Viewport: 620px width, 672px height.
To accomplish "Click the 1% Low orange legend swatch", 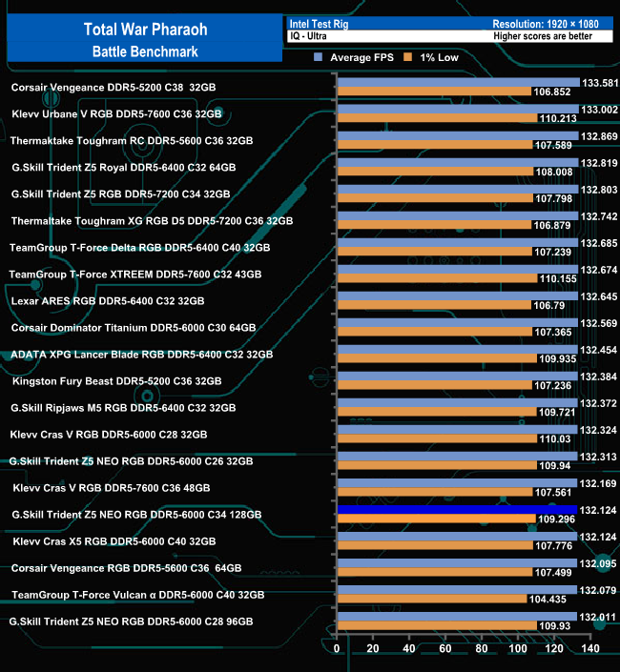I will [407, 57].
